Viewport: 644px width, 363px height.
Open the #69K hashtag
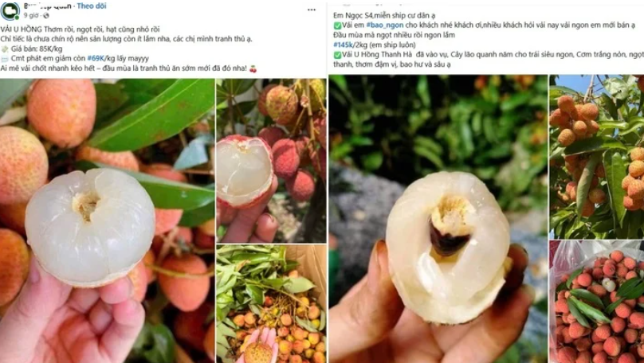pyautogui.click(x=95, y=59)
